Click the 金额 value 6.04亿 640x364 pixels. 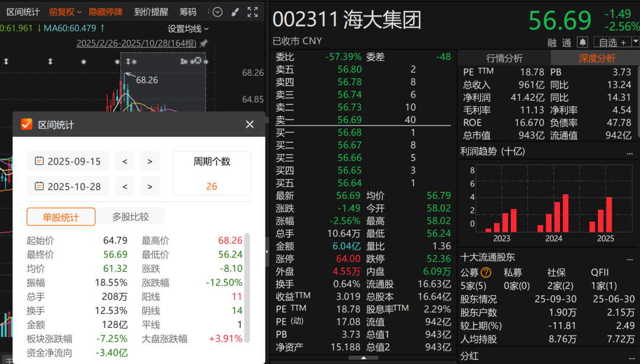(347, 246)
